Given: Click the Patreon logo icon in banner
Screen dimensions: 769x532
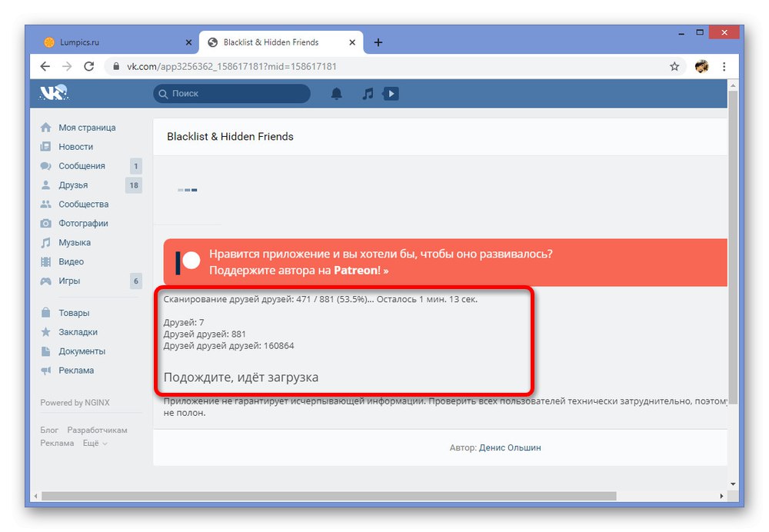Looking at the screenshot, I should (x=188, y=262).
